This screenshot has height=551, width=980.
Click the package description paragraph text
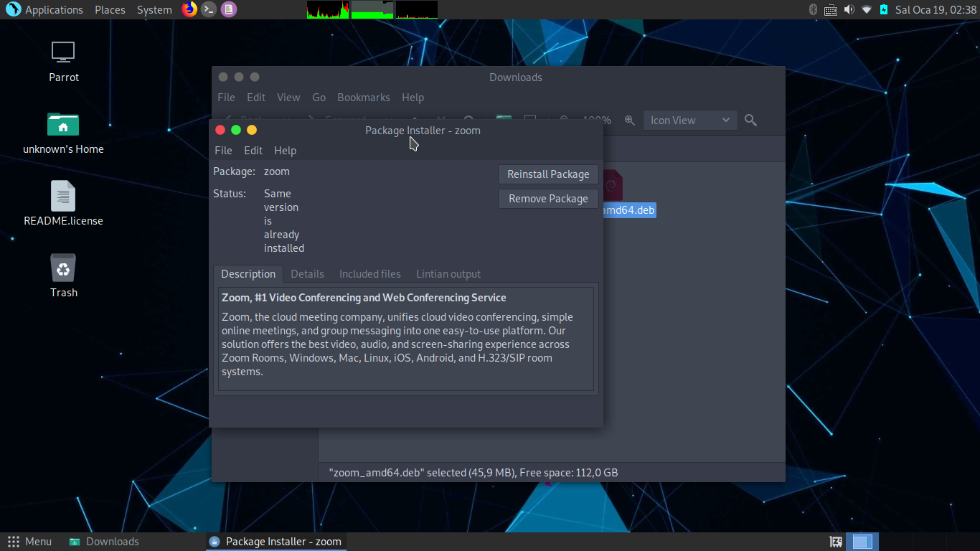397,344
